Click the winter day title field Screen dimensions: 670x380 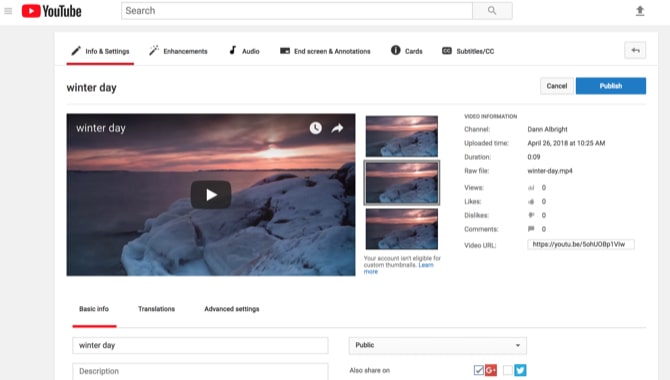(200, 345)
